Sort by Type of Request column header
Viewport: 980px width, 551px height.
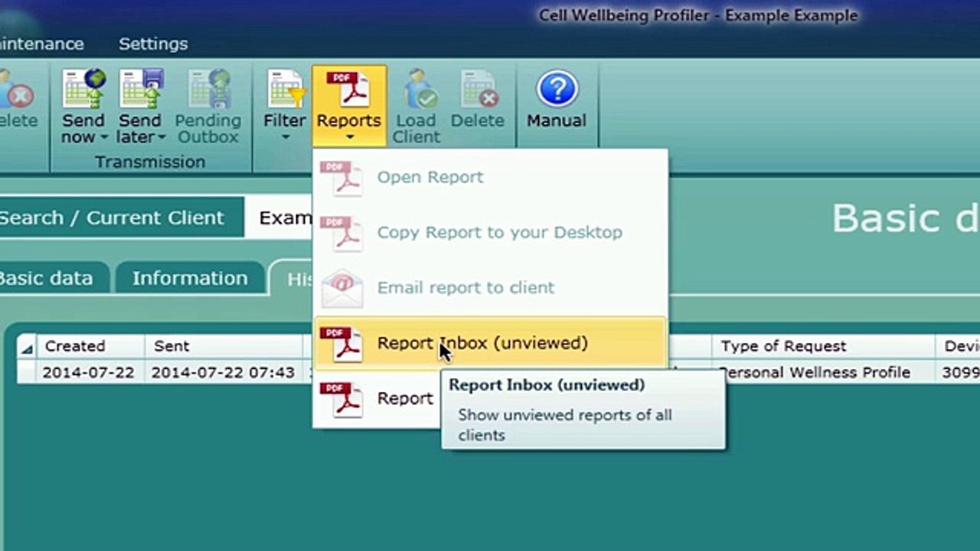pyautogui.click(x=824, y=347)
